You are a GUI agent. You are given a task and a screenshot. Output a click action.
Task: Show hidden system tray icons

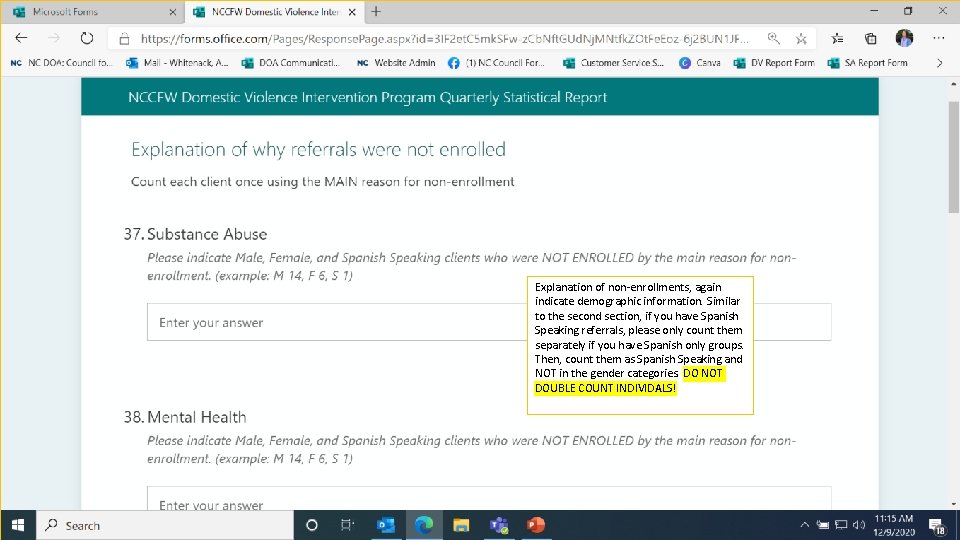804,525
